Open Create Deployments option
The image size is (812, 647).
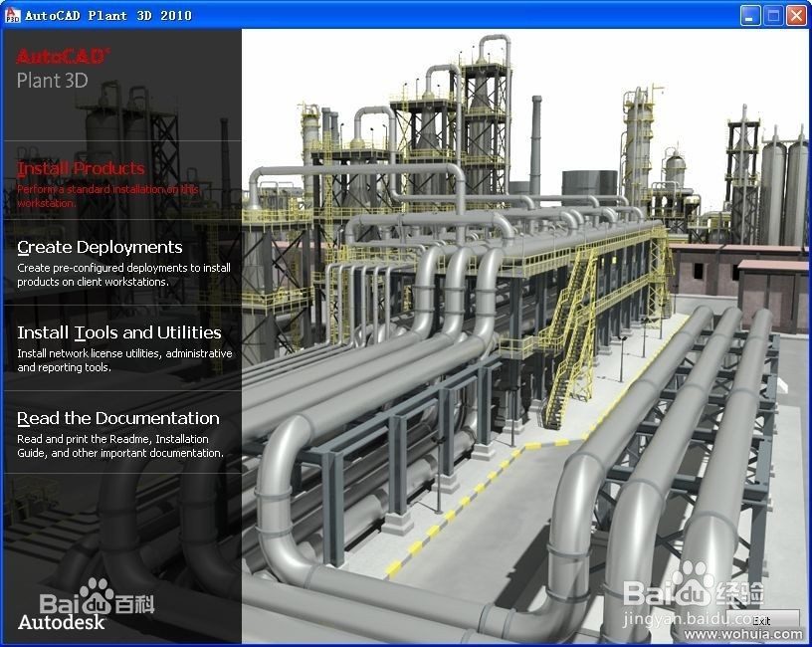[x=100, y=247]
